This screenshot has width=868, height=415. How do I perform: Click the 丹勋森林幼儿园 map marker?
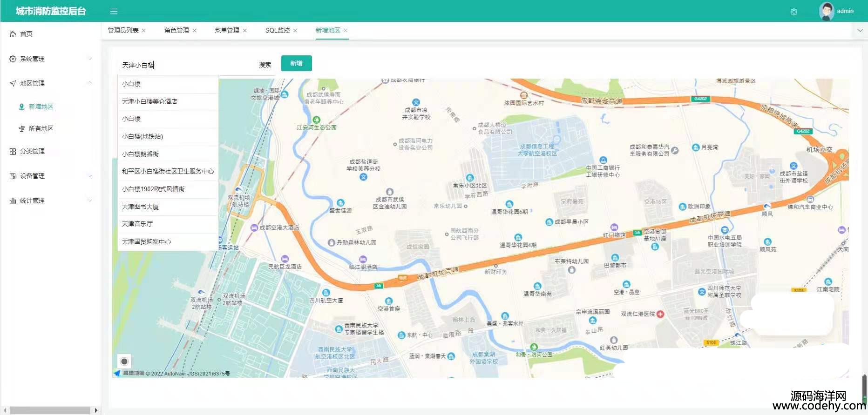pyautogui.click(x=332, y=242)
